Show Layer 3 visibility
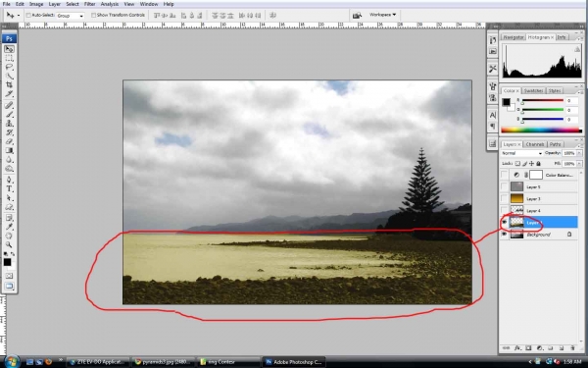Image resolution: width=588 pixels, height=368 pixels. pos(505,198)
